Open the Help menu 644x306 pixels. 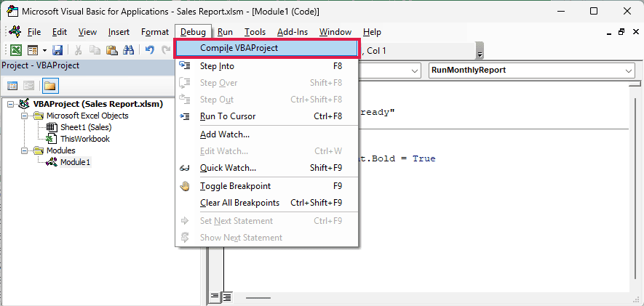[x=372, y=31]
